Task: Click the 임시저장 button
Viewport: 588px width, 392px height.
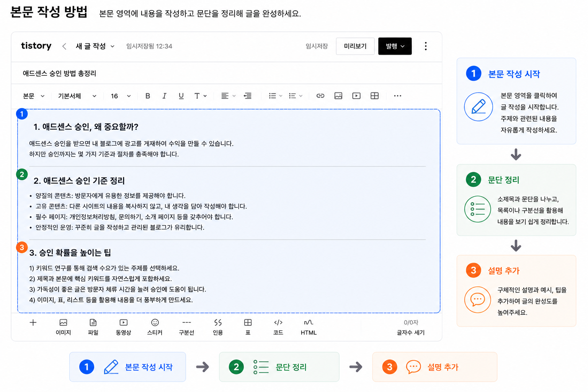Action: (317, 46)
